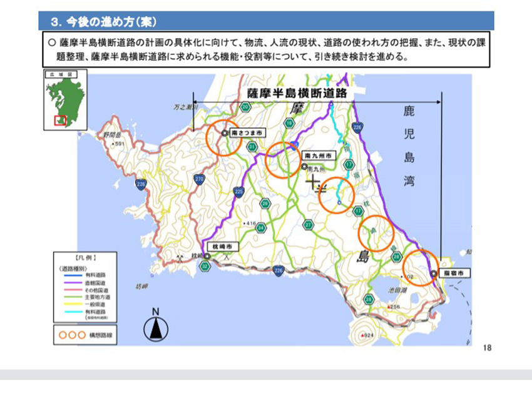Screen dimensions: 532x402
Task: Click route 226 shield on south coast
Action: point(279,271)
